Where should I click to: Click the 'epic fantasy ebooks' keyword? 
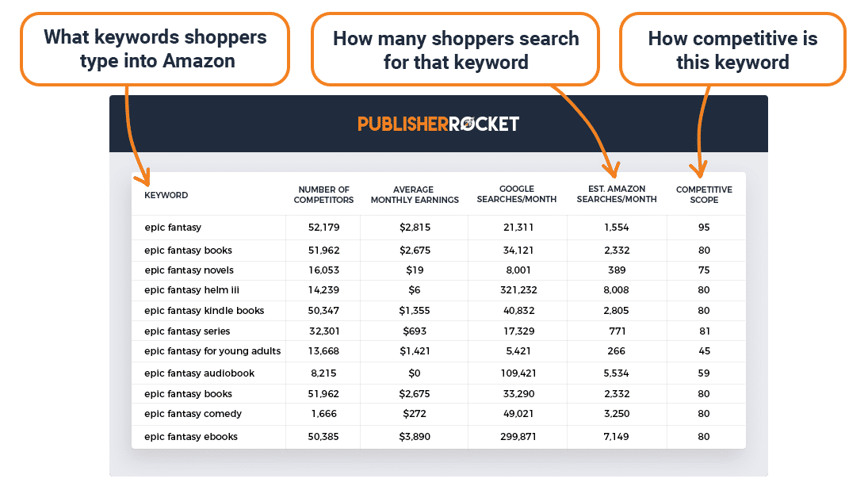pos(191,436)
